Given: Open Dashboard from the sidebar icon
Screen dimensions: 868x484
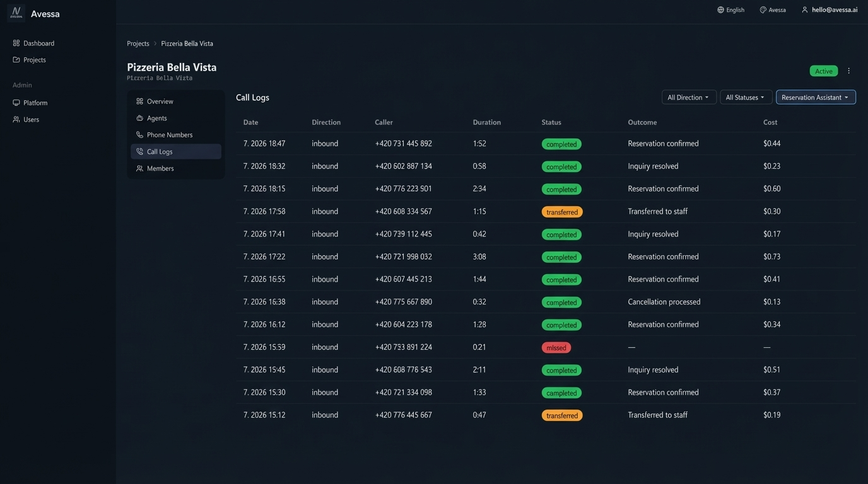Looking at the screenshot, I should pyautogui.click(x=16, y=43).
